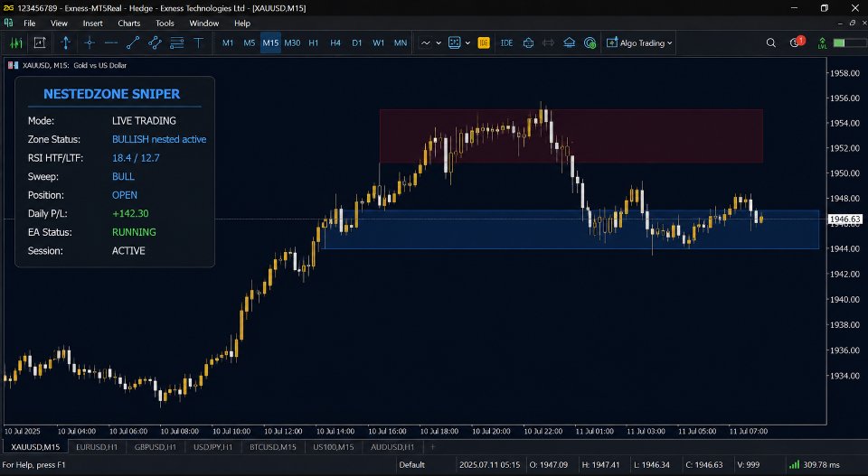Open the search magnifier icon
868x476 pixels.
pos(770,42)
